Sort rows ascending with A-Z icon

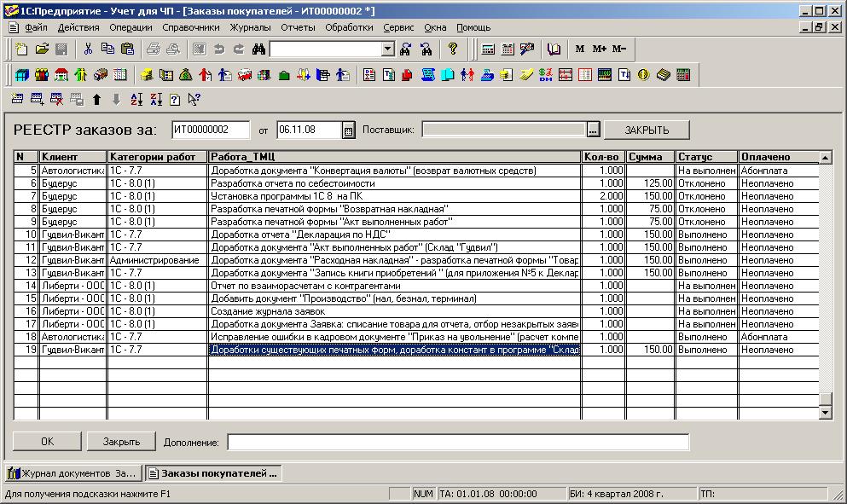click(137, 100)
